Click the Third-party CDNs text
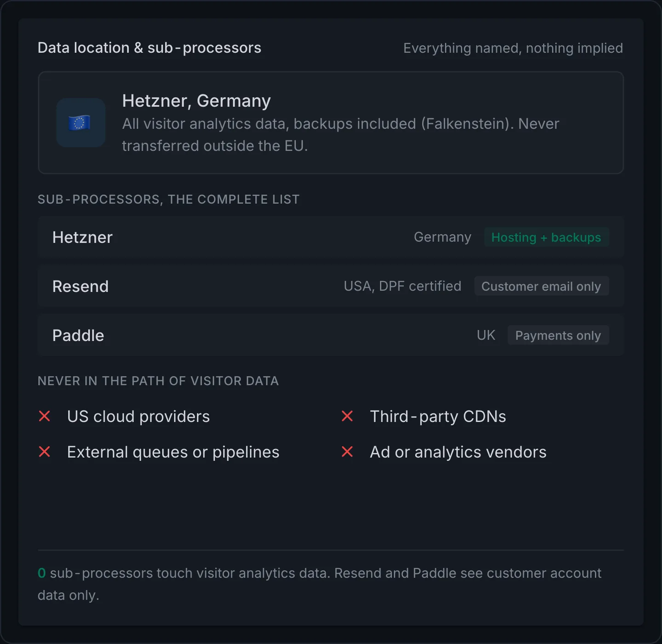Viewport: 662px width, 644px height. pos(438,416)
